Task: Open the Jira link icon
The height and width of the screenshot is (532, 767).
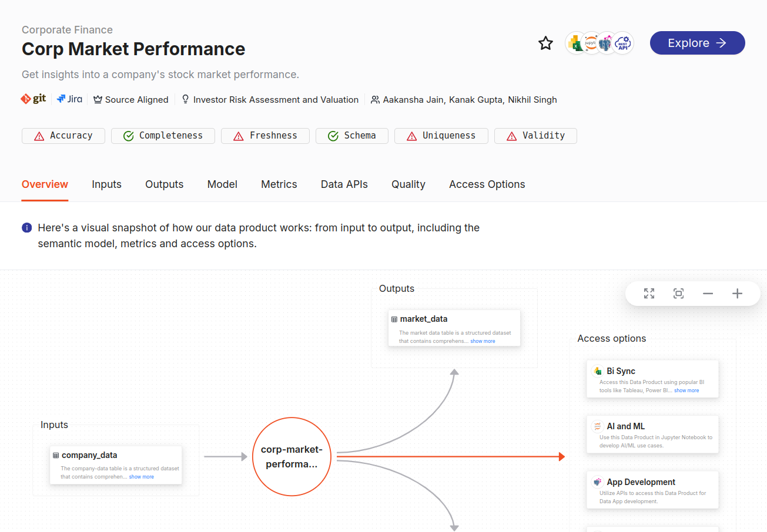Action: click(x=69, y=99)
